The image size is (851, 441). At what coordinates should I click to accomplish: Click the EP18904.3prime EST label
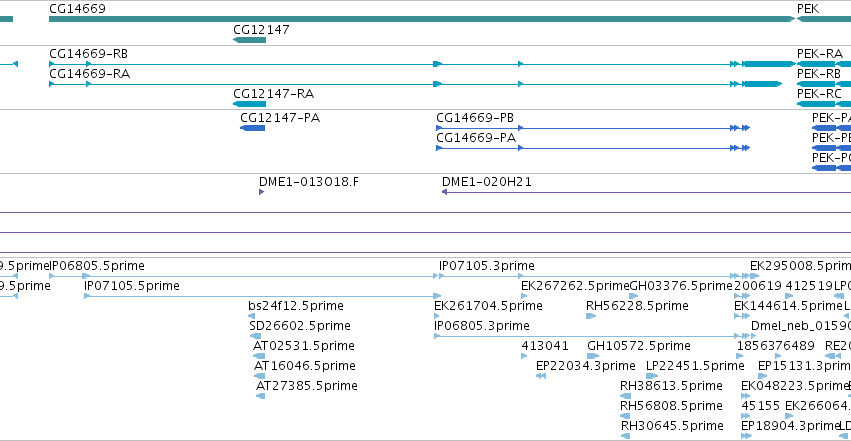(x=791, y=426)
